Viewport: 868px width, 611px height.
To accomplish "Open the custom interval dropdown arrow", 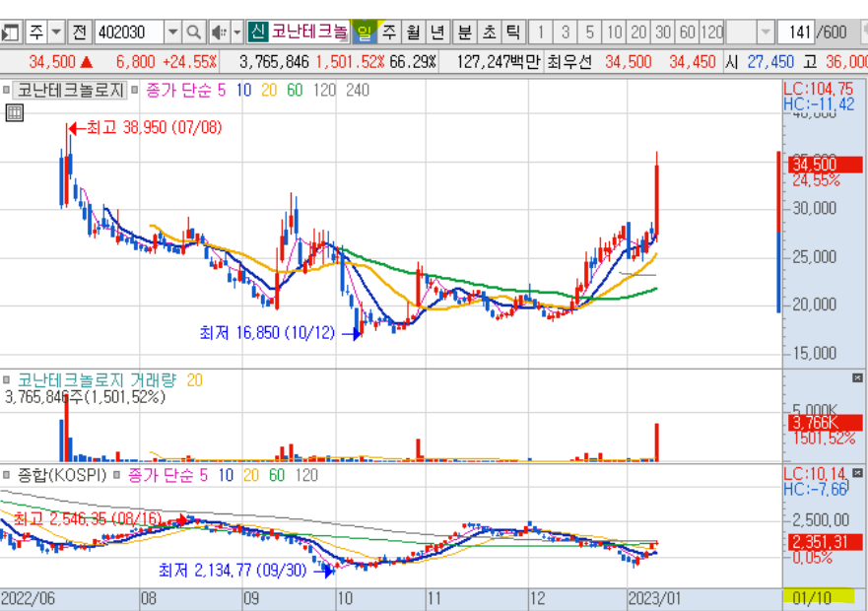I will point(766,33).
